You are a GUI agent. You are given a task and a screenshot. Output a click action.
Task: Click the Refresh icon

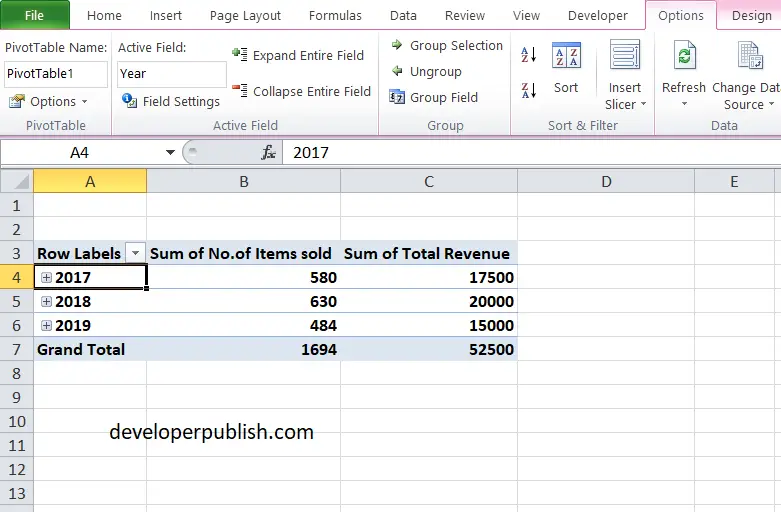pos(684,55)
